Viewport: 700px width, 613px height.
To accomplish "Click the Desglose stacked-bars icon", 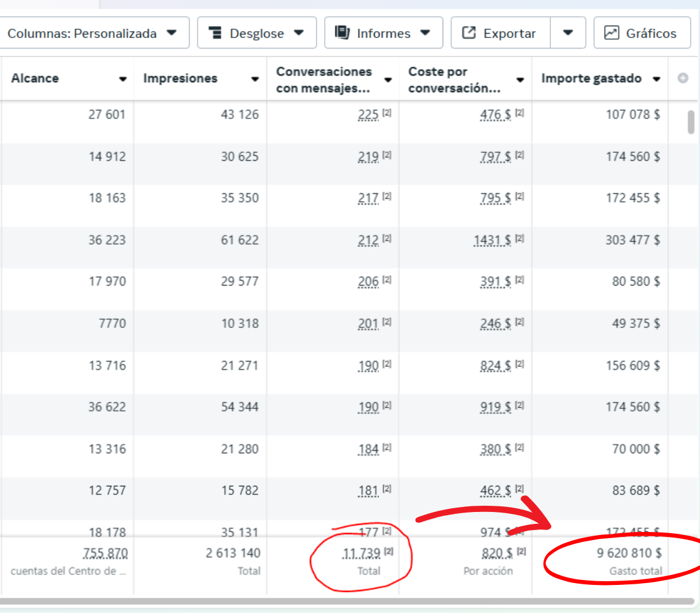I will [x=215, y=32].
